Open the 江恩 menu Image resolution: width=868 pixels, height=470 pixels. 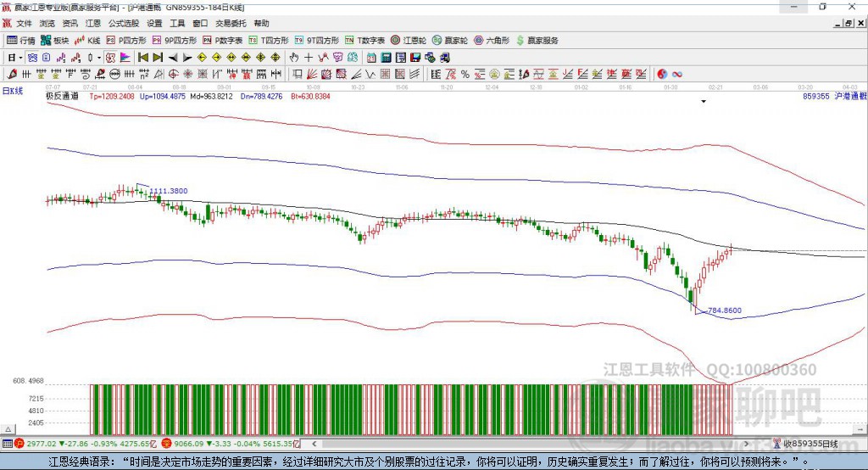[92, 24]
